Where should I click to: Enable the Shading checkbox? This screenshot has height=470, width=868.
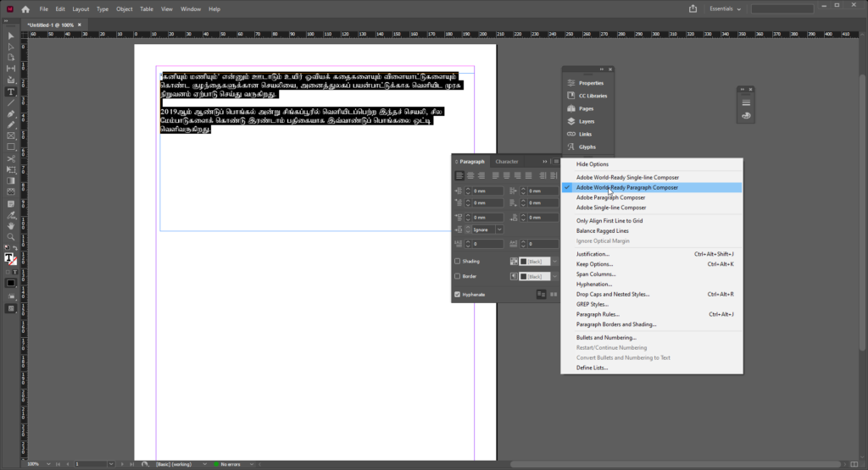[x=457, y=261]
